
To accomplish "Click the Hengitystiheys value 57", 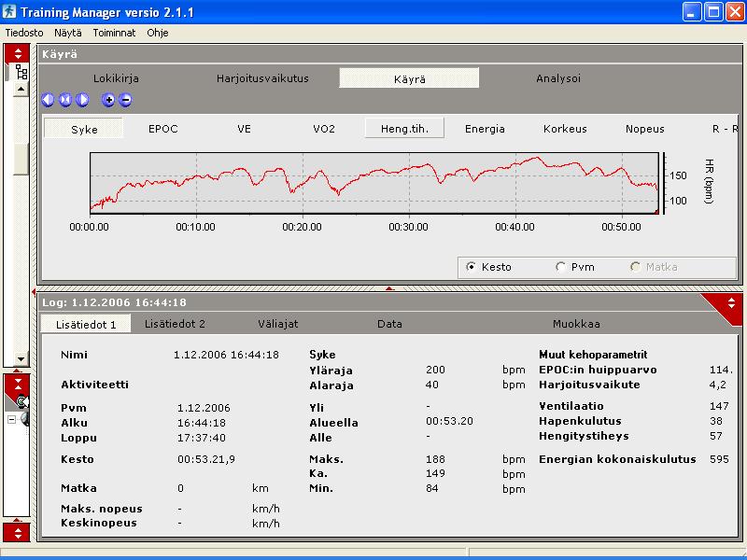I will click(715, 436).
